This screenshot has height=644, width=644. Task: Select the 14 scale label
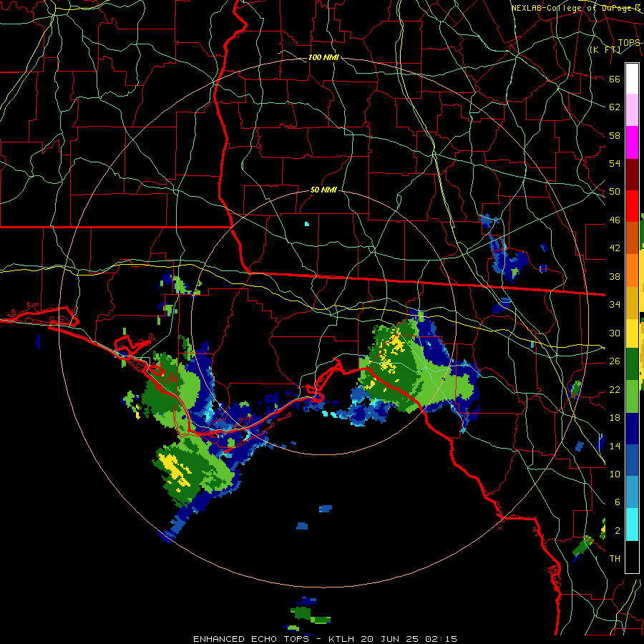[615, 446]
